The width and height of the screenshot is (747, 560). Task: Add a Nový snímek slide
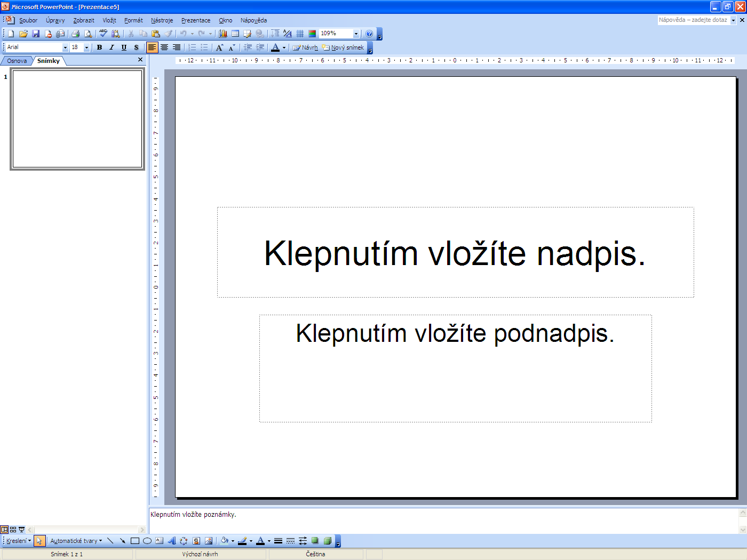pos(343,47)
